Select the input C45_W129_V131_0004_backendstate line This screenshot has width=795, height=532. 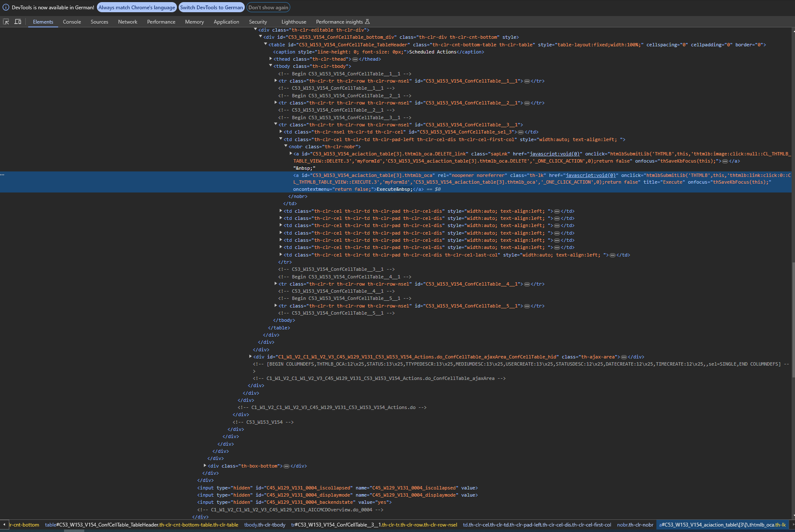pyautogui.click(x=294, y=503)
